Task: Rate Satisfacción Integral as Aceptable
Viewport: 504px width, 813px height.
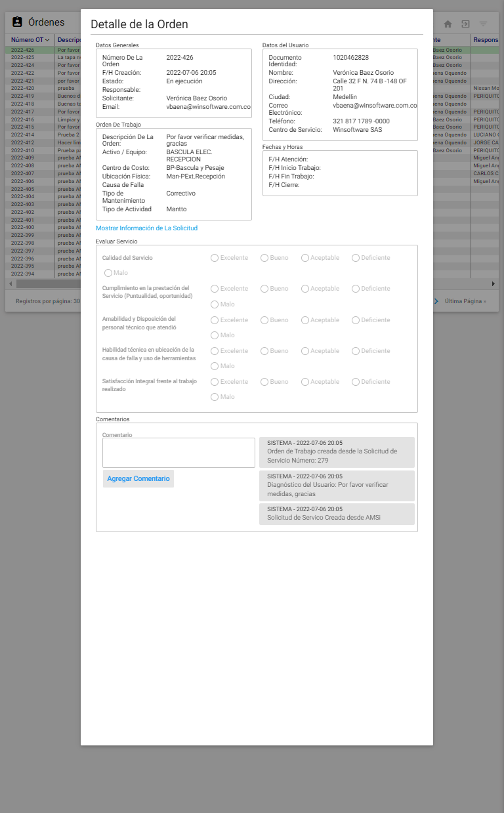Action: [305, 382]
